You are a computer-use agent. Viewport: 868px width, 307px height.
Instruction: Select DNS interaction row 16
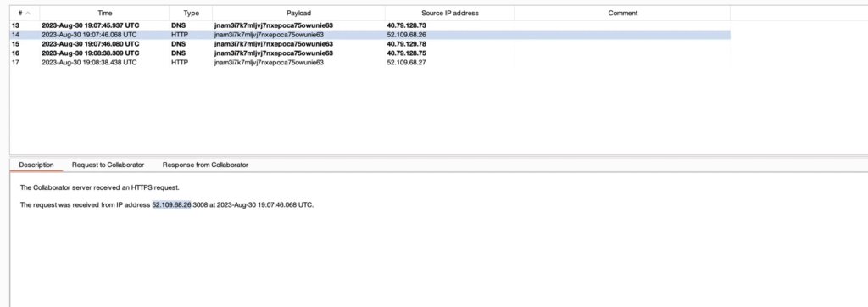click(x=370, y=53)
